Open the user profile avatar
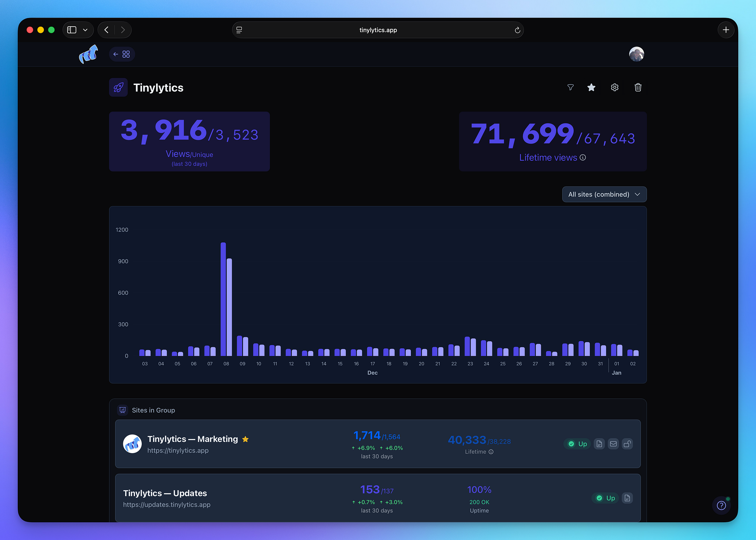 click(636, 54)
